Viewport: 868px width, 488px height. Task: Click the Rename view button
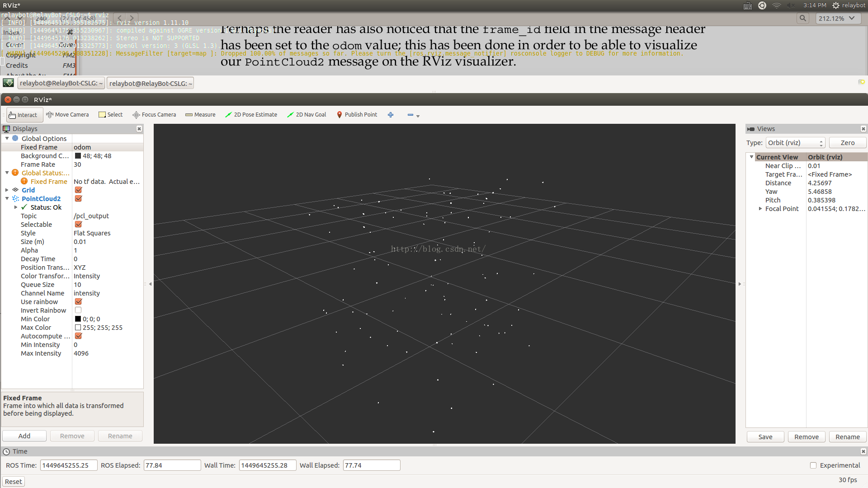pos(848,437)
